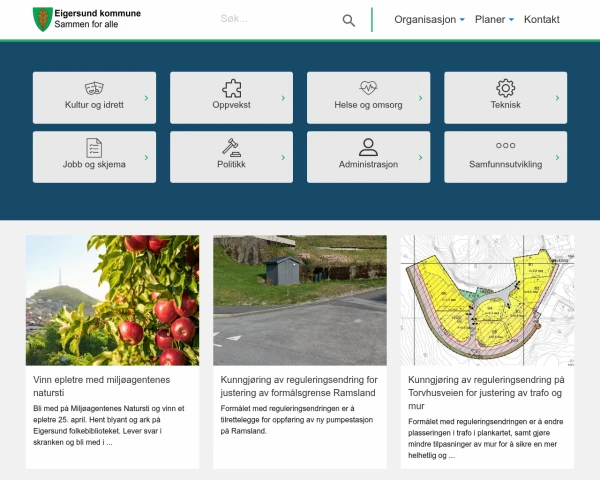Open the Jobb og skjema document icon
Screen dimensions: 600x480
(94, 147)
